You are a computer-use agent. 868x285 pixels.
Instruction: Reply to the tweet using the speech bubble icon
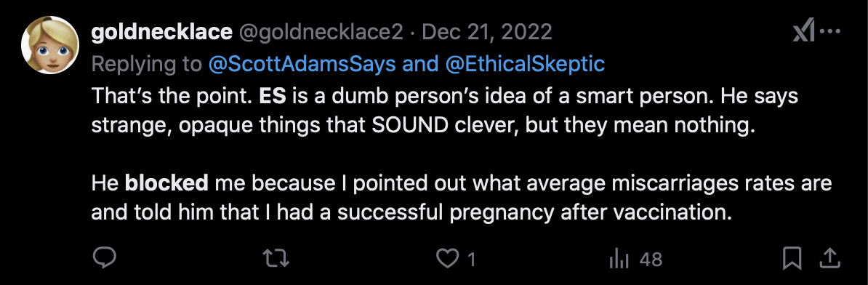[103, 258]
